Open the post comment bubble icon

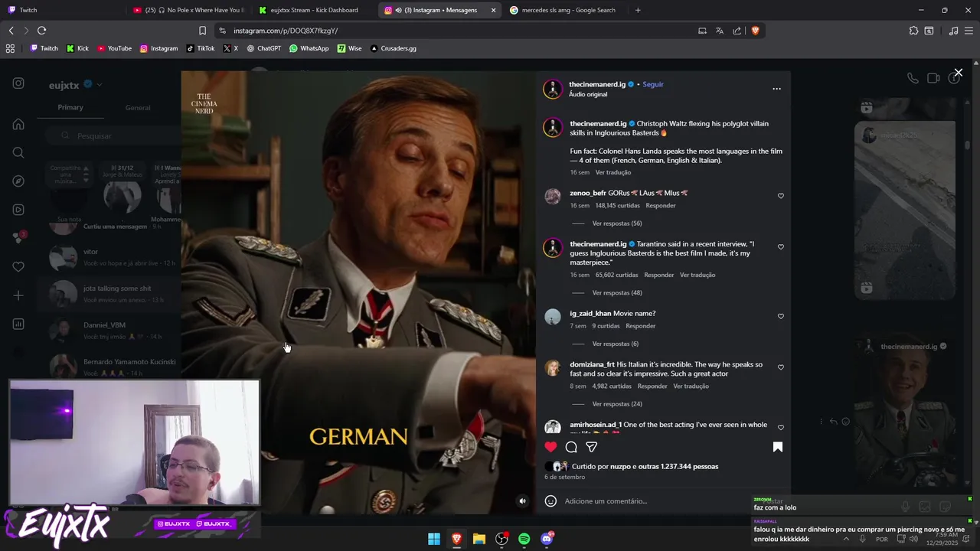[x=571, y=447]
